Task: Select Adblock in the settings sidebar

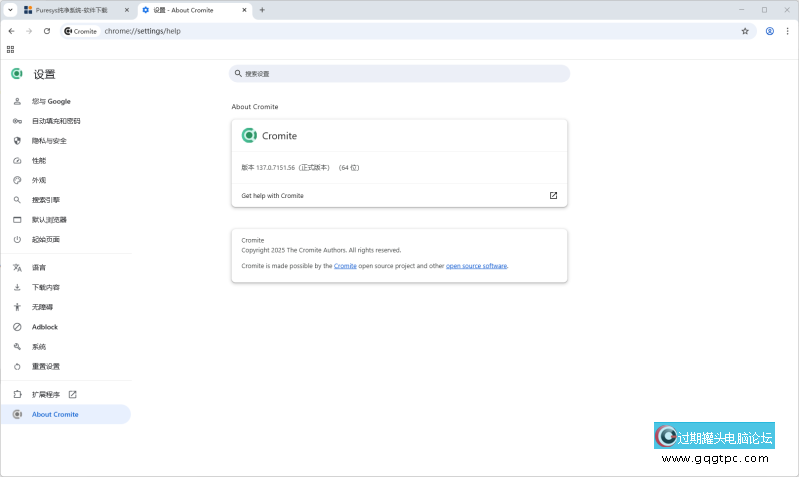Action: 45,327
